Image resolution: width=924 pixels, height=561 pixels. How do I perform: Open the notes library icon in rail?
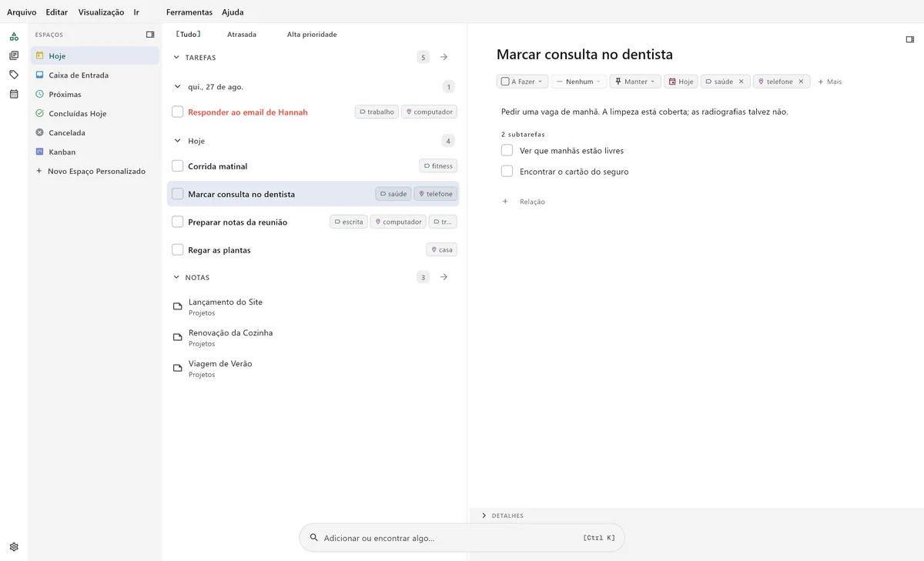[14, 55]
